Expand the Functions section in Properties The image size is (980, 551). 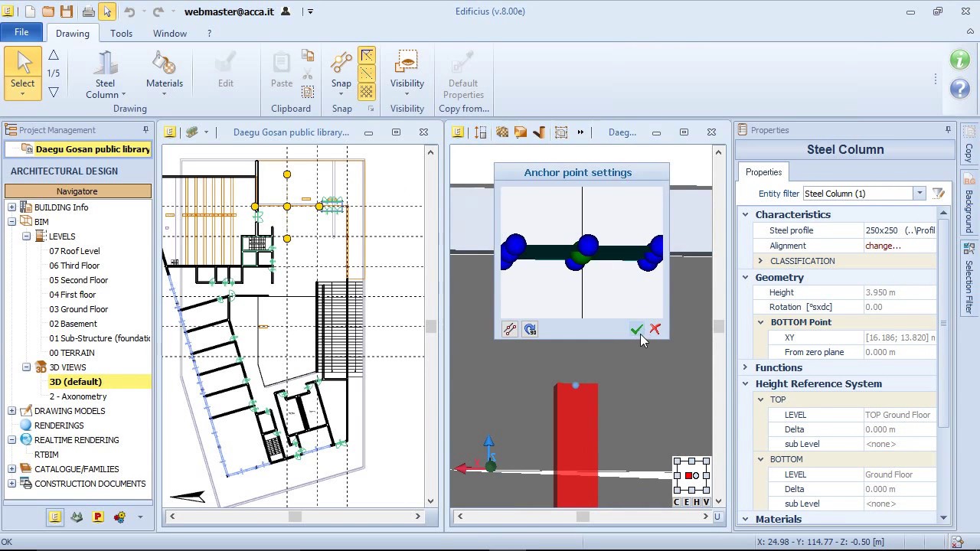pyautogui.click(x=745, y=367)
